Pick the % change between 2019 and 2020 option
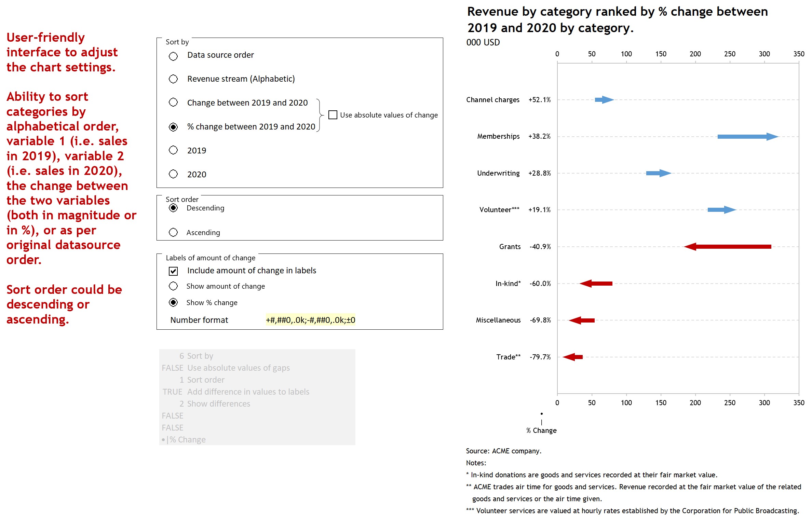This screenshot has width=812, height=520. click(173, 127)
